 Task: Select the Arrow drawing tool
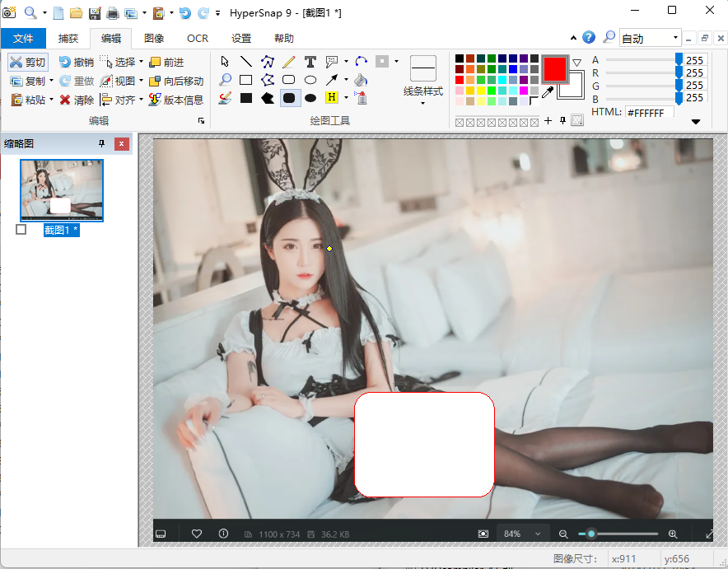pyautogui.click(x=332, y=79)
